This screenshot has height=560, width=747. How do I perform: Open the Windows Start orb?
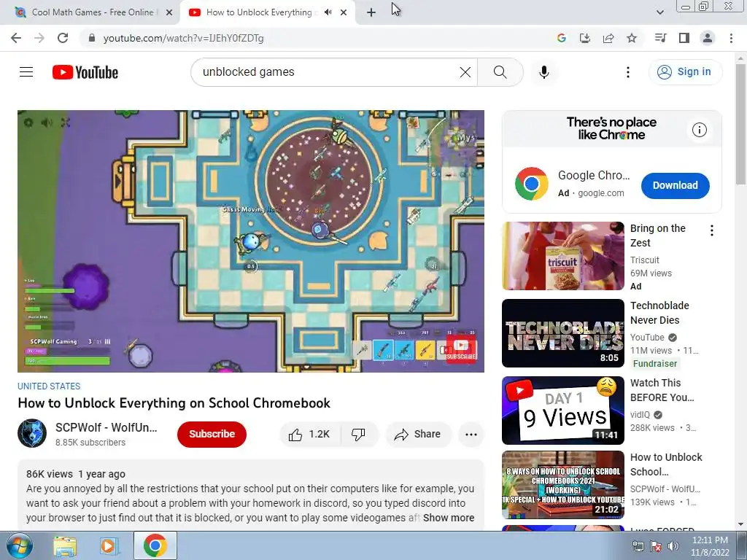18,545
